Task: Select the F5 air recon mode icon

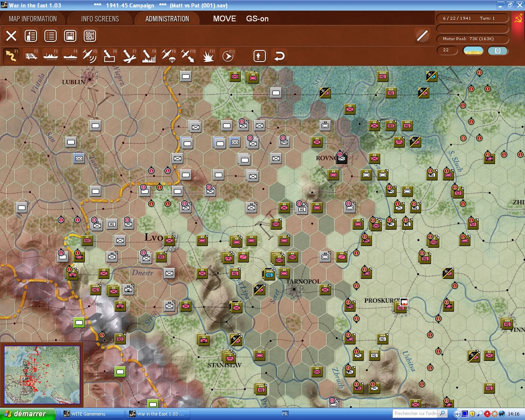Action: click(x=90, y=56)
